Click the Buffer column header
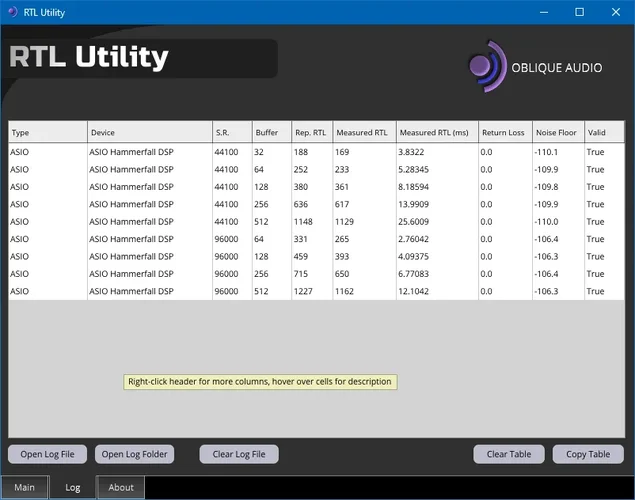Viewport: 635px width, 500px height. 272,132
